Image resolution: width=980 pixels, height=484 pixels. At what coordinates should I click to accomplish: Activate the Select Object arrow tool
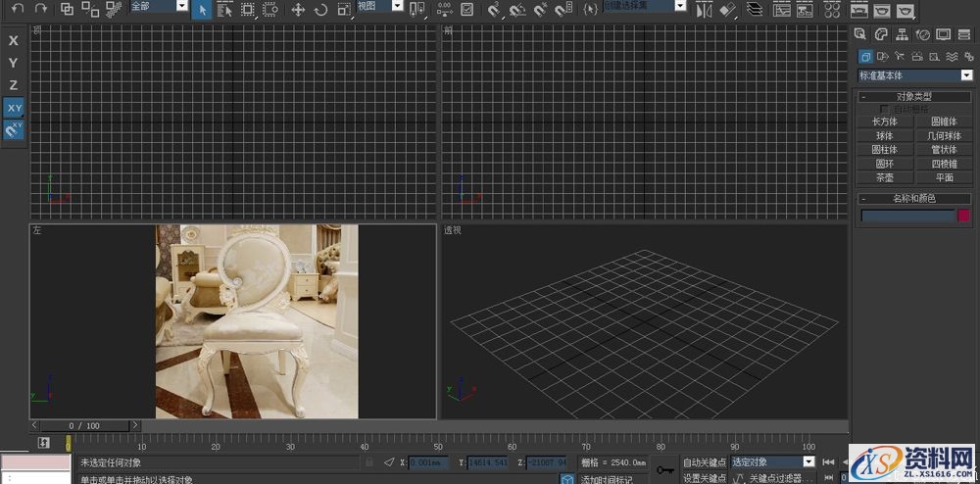coord(202,10)
